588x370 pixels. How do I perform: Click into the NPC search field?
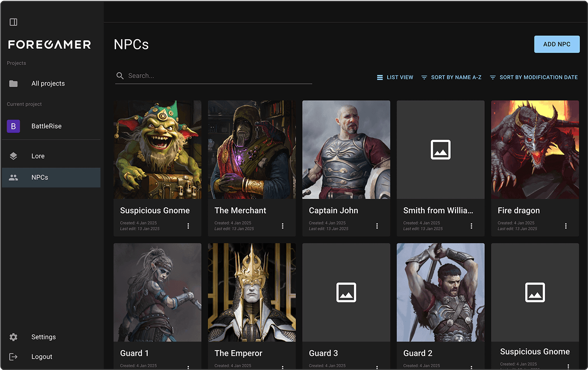tap(218, 76)
